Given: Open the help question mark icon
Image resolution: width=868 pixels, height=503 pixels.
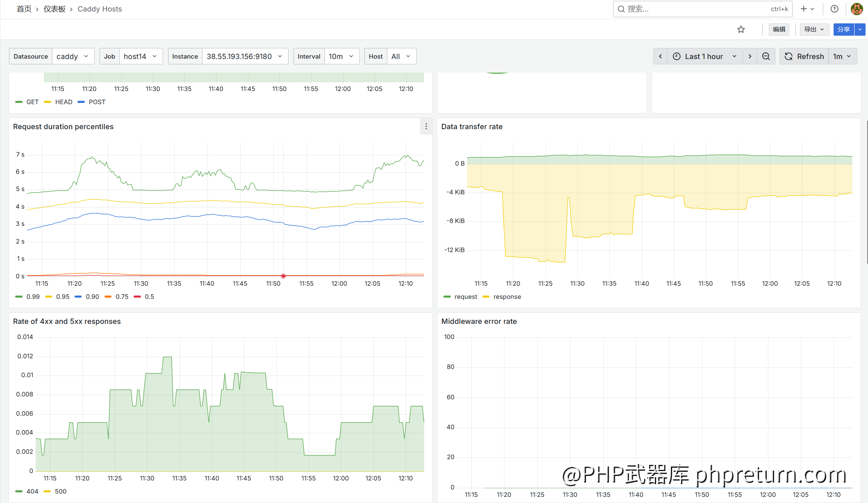Looking at the screenshot, I should 834,9.
